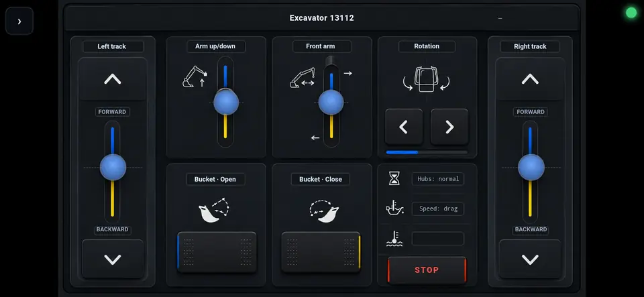Screen dimensions: 644x297
Task: Click the Bucket · Close label
Action: pos(321,179)
